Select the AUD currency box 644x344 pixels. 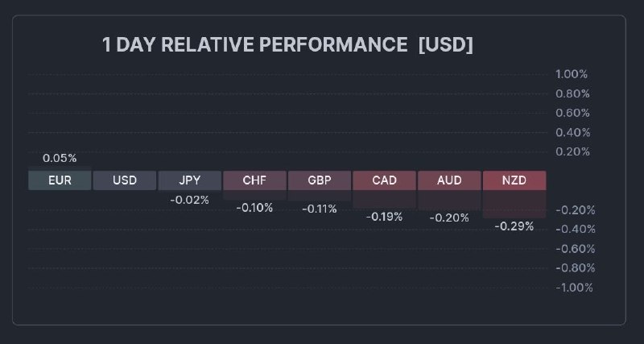(449, 180)
